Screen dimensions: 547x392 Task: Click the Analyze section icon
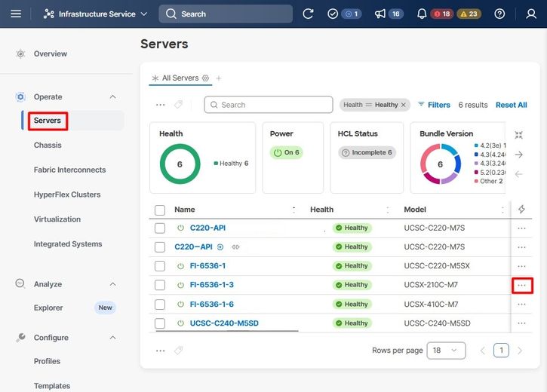[20, 283]
